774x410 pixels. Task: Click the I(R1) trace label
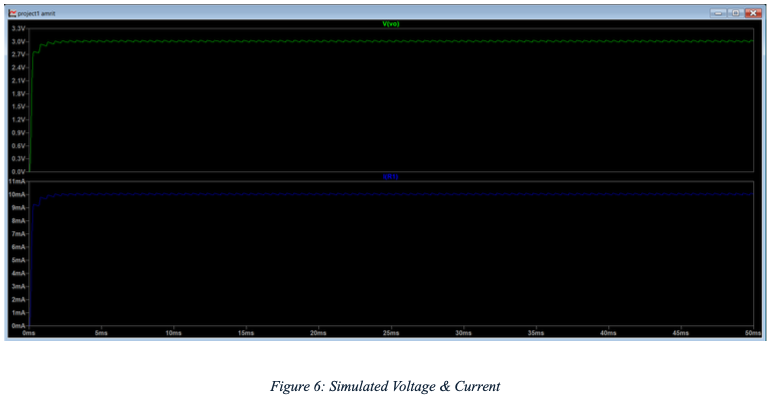point(390,177)
